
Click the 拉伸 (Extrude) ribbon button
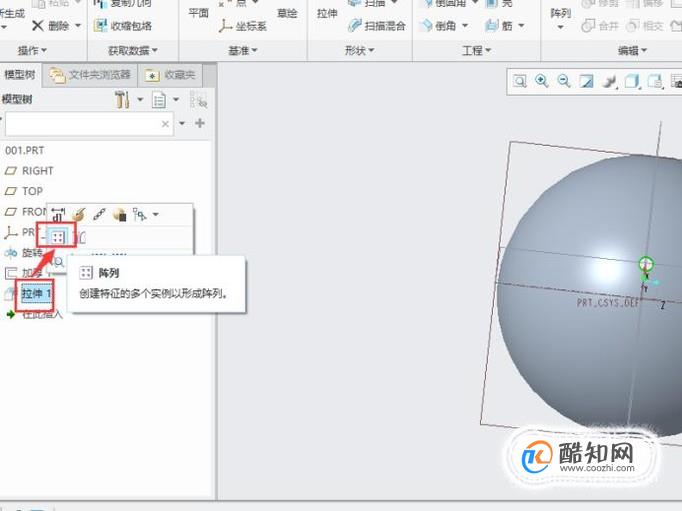(328, 13)
